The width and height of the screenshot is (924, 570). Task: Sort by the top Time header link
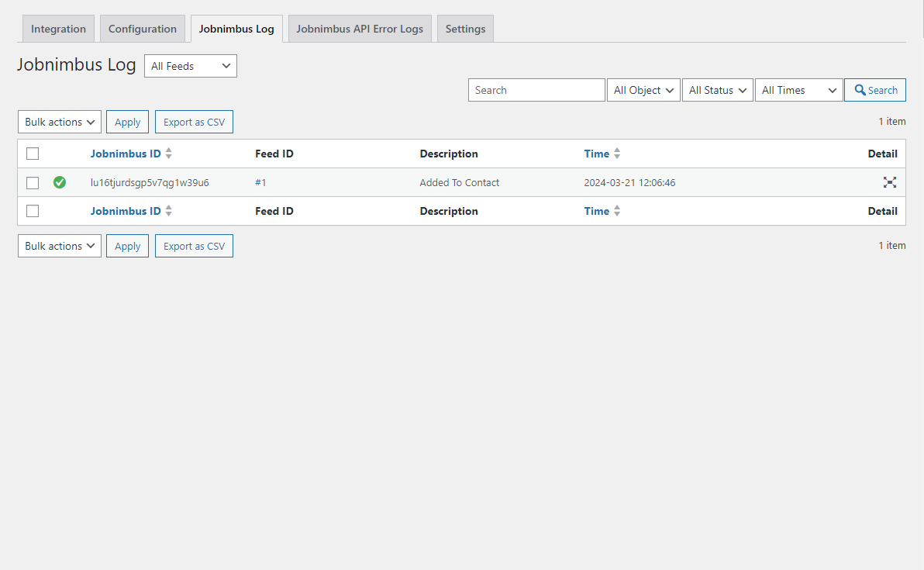596,154
